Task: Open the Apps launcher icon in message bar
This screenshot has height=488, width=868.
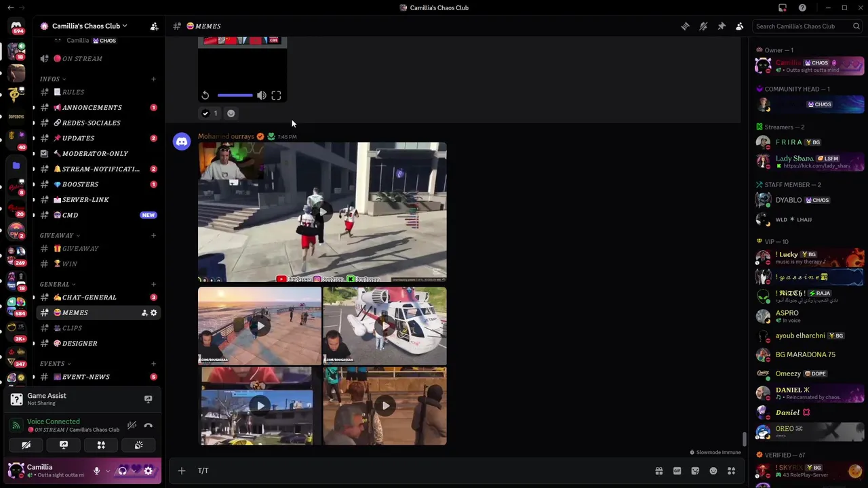Action: point(732,470)
